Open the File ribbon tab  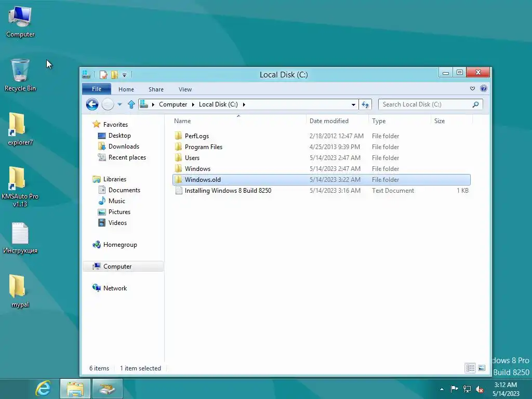click(x=96, y=89)
